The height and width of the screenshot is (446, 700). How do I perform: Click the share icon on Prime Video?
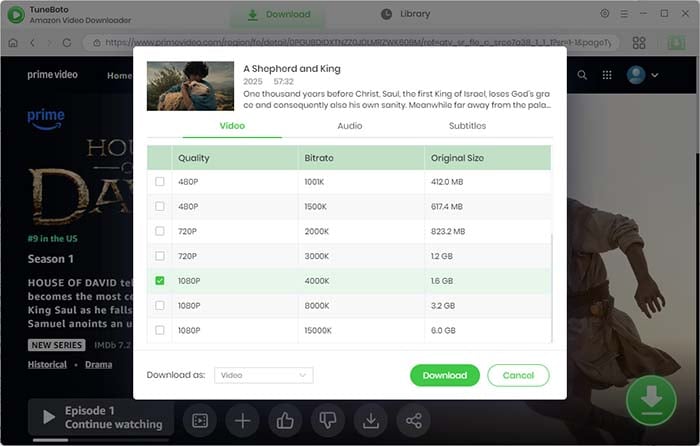pos(413,420)
